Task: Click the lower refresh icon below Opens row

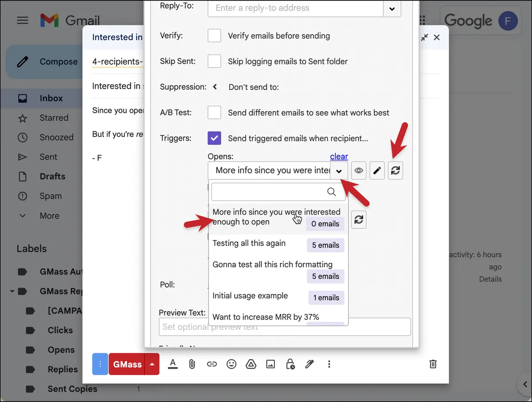Action: click(359, 219)
